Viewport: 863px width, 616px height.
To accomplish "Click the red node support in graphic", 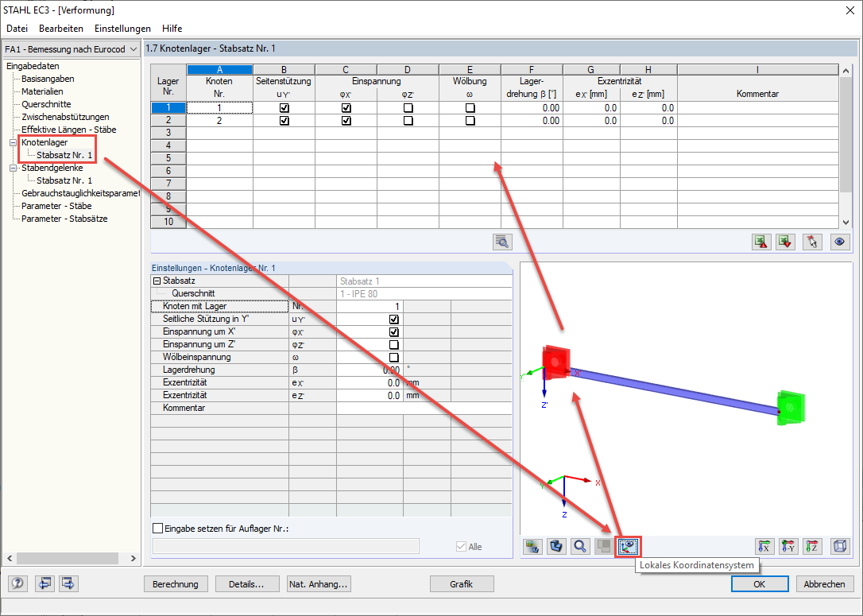I will coord(556,362).
